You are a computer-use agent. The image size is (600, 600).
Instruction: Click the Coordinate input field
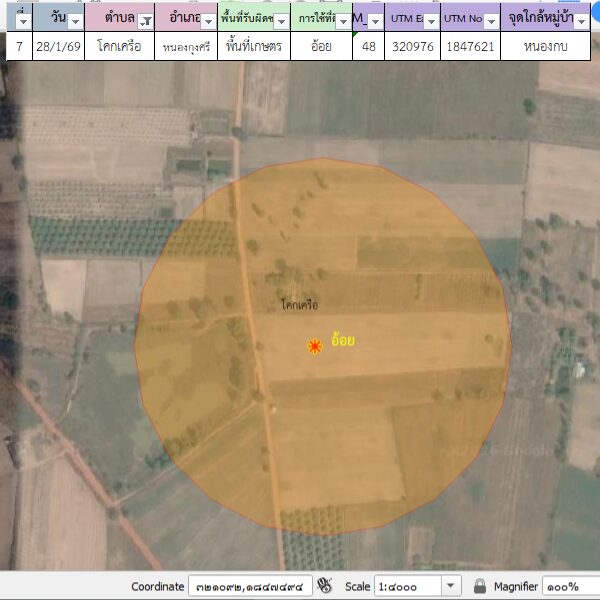click(x=250, y=585)
